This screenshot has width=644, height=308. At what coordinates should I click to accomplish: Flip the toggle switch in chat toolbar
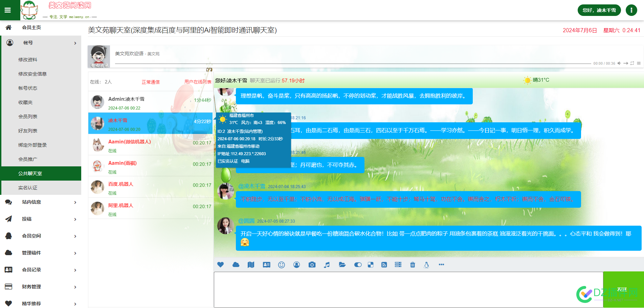pos(358,265)
